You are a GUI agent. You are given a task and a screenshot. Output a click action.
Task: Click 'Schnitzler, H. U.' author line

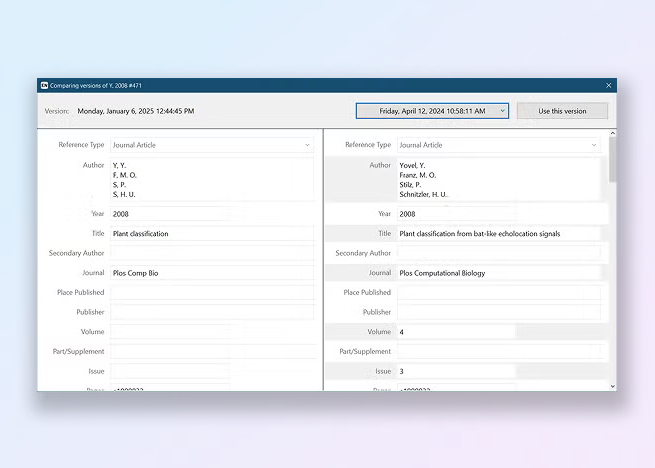tap(424, 194)
